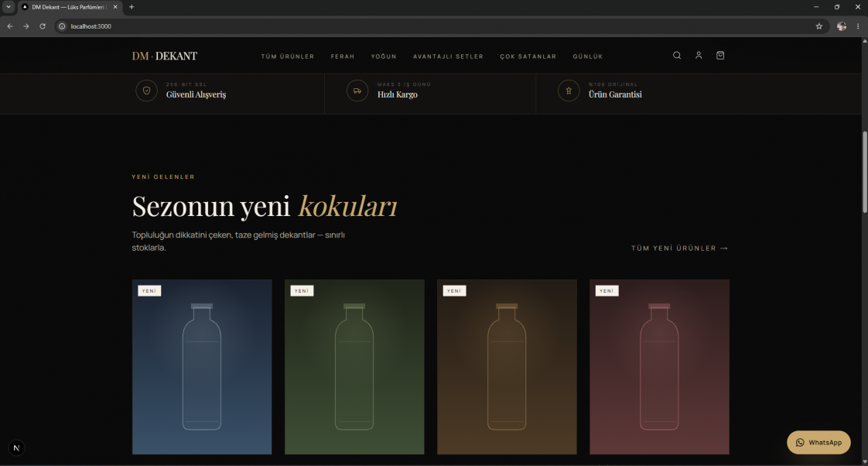The width and height of the screenshot is (868, 466).
Task: Open the red perfume bottle product card
Action: point(659,367)
